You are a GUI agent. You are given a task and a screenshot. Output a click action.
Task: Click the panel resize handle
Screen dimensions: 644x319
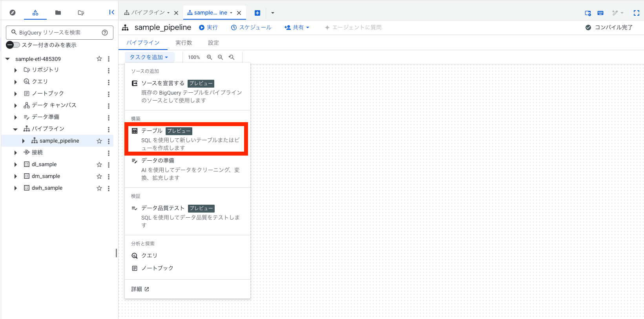[x=116, y=253]
